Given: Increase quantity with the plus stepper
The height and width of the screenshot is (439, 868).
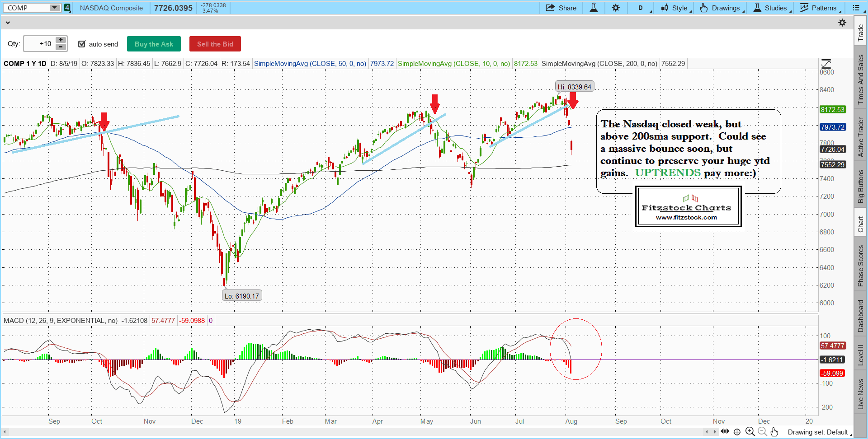Looking at the screenshot, I should coord(61,40).
